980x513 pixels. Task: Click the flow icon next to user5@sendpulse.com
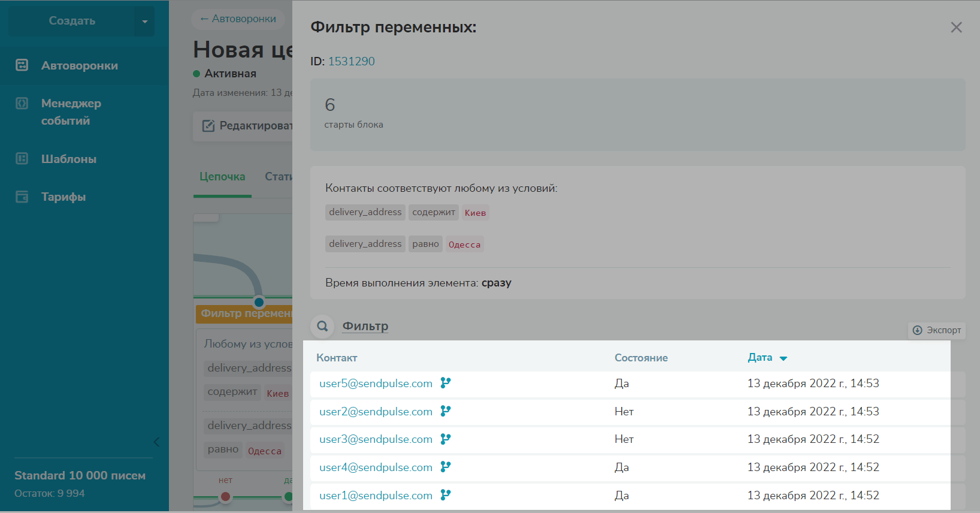click(446, 383)
